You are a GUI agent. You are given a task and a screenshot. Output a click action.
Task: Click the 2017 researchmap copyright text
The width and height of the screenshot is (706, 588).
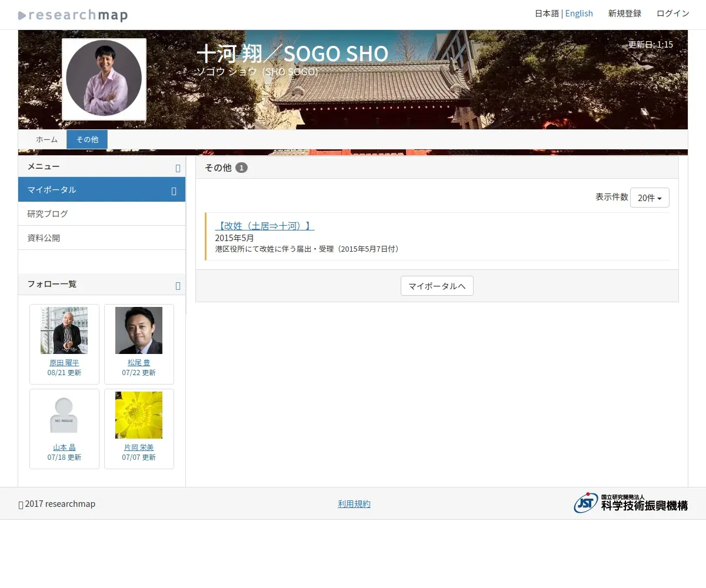(x=57, y=504)
